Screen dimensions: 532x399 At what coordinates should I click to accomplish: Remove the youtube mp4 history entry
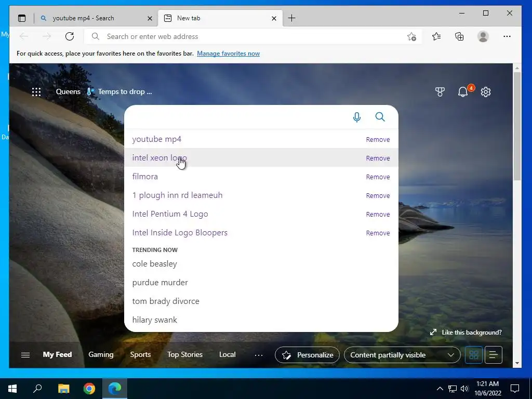coord(378,139)
